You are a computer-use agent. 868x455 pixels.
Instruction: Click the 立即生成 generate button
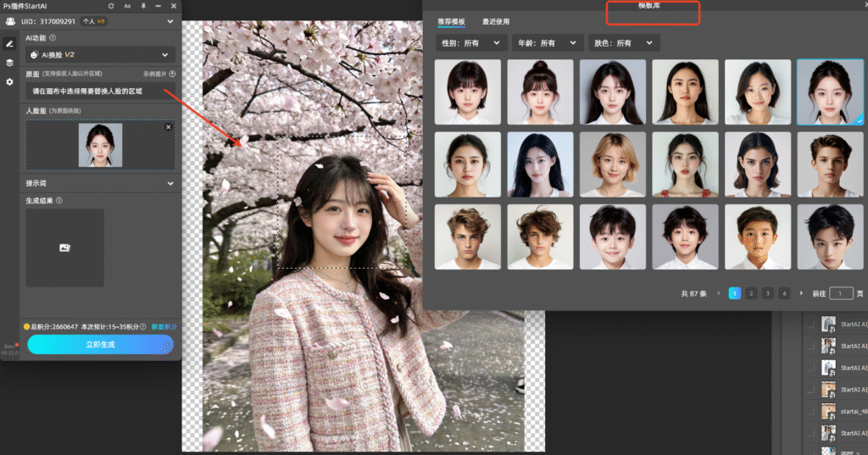pyautogui.click(x=100, y=344)
